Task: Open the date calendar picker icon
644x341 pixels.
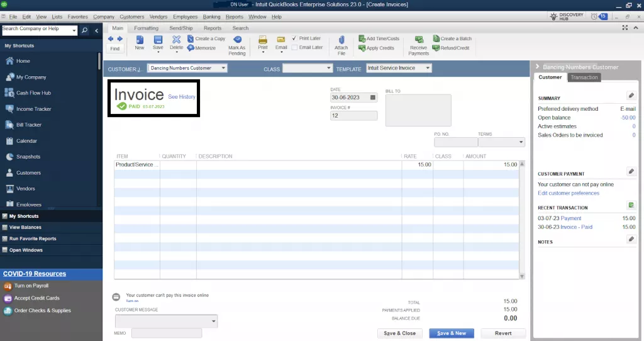Action: 373,98
